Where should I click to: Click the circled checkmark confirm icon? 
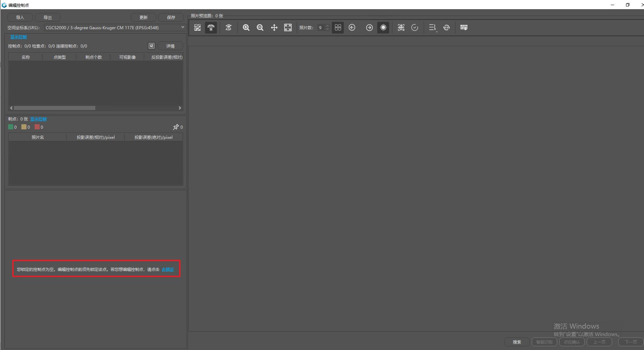click(x=415, y=27)
